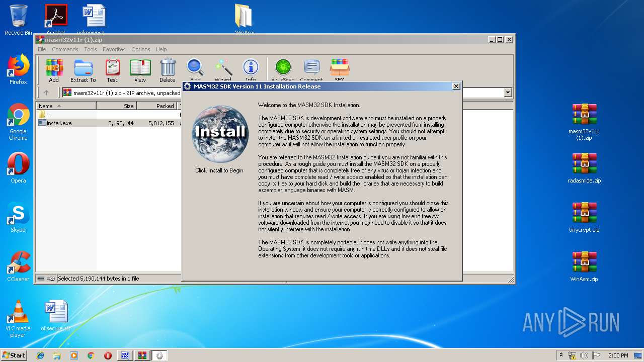Select radasmide.zip desktop archive

point(584,168)
